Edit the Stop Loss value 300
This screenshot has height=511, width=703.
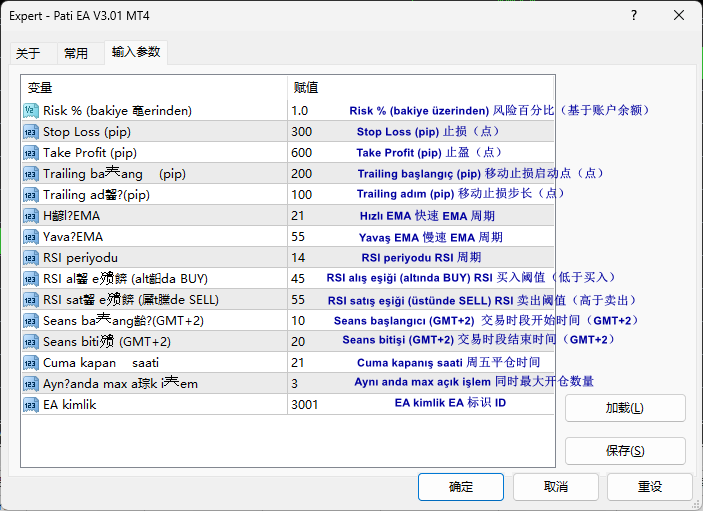301,132
